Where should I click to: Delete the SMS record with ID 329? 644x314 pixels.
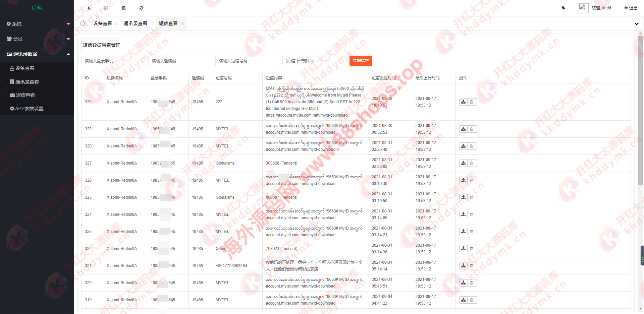click(x=472, y=129)
